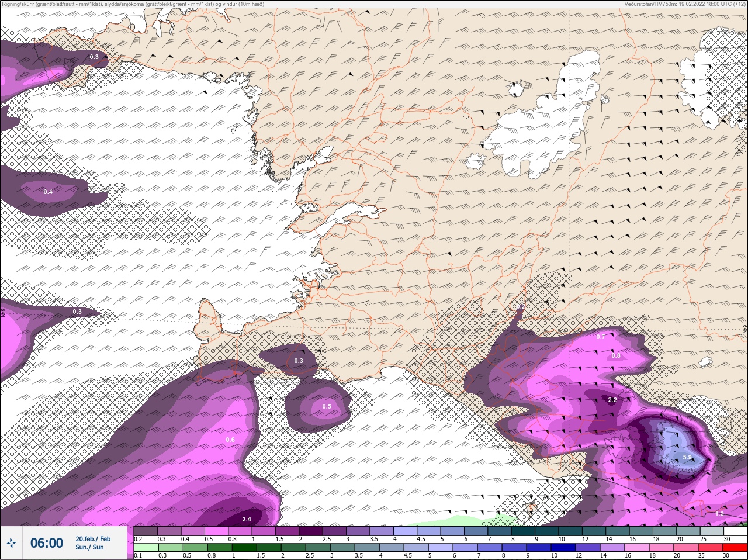Screen dimensions: 748x560
Task: Select the bright magenta 0.5 swatch in top legend row
Action: [x=216, y=531]
